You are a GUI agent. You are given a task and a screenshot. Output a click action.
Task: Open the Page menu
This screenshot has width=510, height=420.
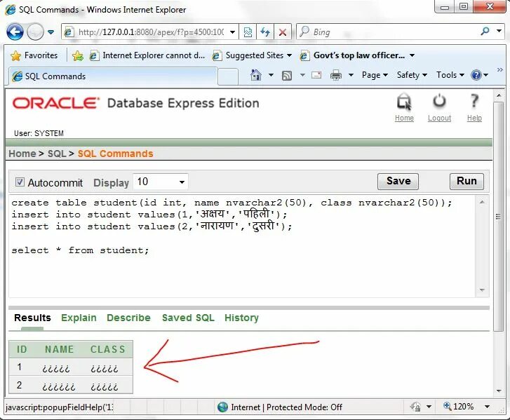[x=375, y=75]
